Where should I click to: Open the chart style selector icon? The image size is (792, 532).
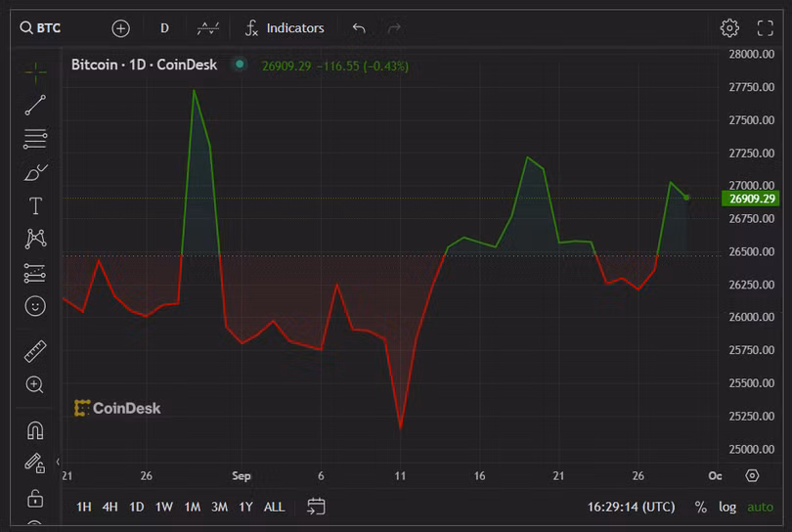pyautogui.click(x=208, y=28)
